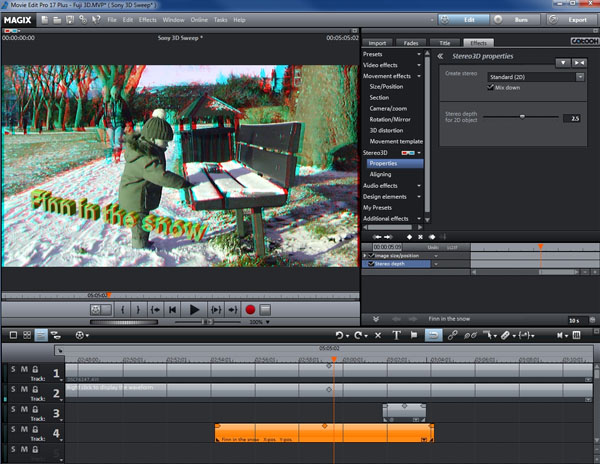
Task: Click the Burn button
Action: [x=515, y=20]
